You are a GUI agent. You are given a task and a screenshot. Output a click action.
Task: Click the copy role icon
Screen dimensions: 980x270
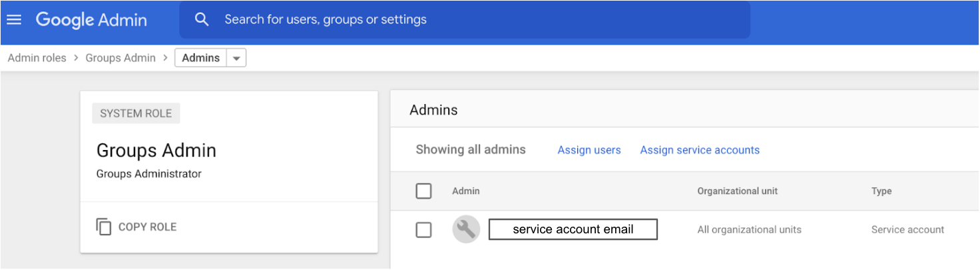coord(104,227)
